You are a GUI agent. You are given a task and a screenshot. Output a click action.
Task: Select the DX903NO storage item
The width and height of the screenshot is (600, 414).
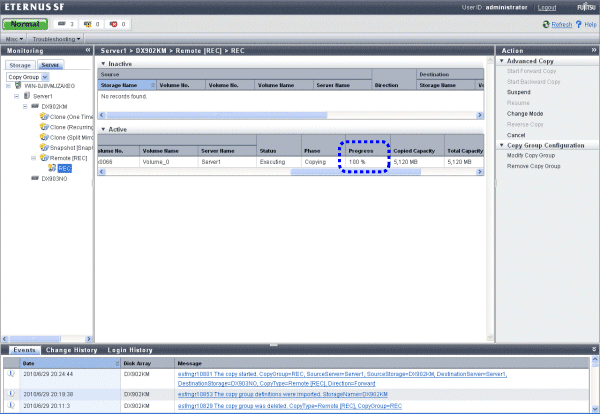tap(54, 179)
